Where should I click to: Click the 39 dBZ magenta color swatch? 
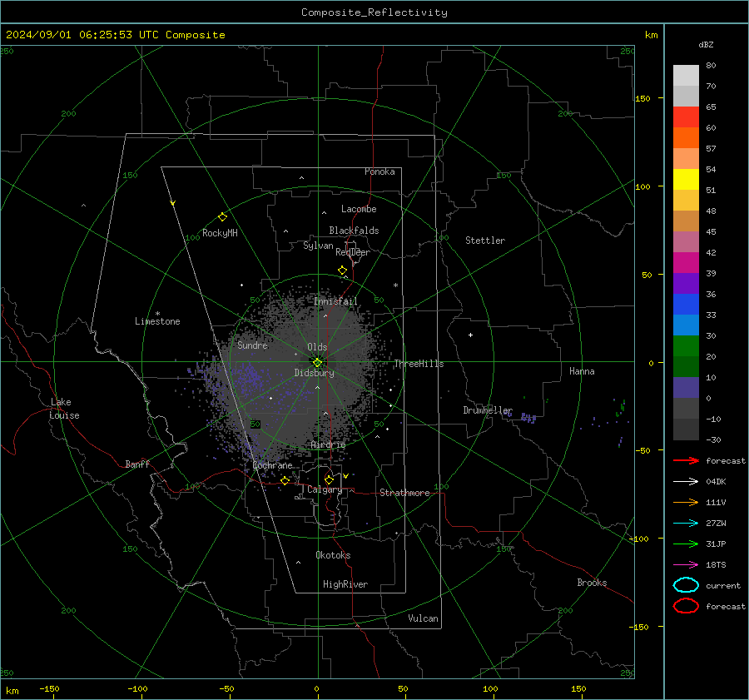(x=686, y=263)
